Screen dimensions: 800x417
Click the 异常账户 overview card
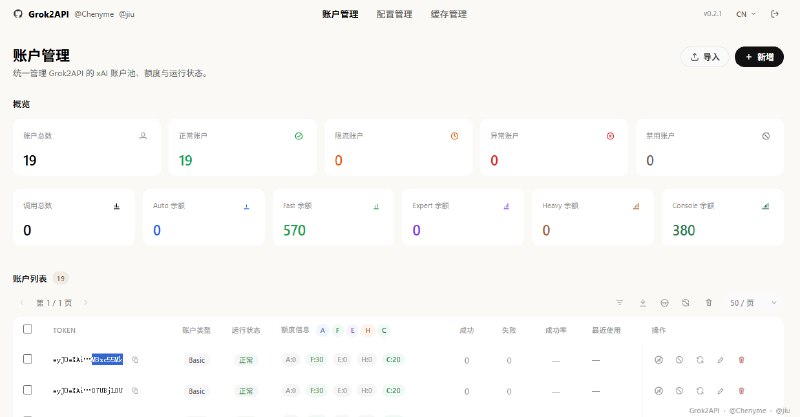(554, 148)
